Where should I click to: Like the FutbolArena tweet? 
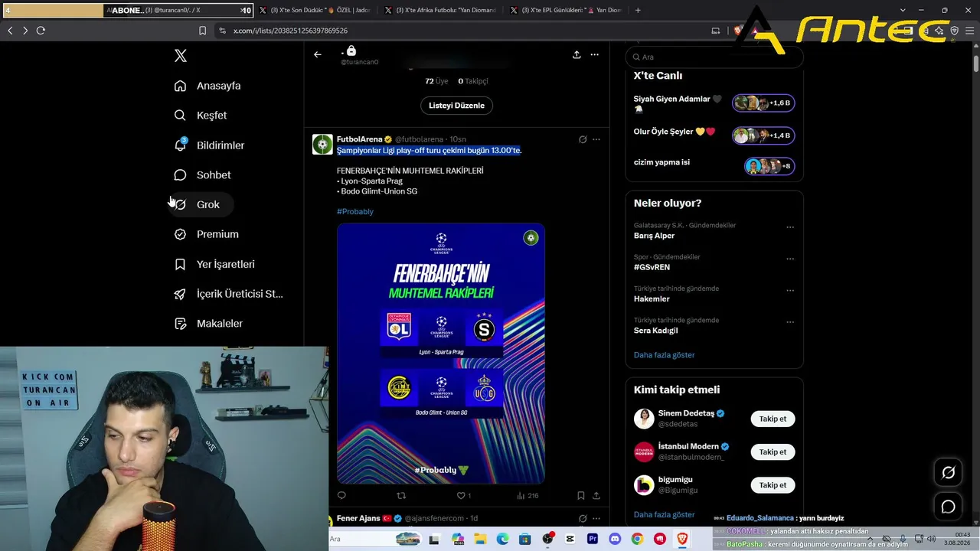(463, 496)
